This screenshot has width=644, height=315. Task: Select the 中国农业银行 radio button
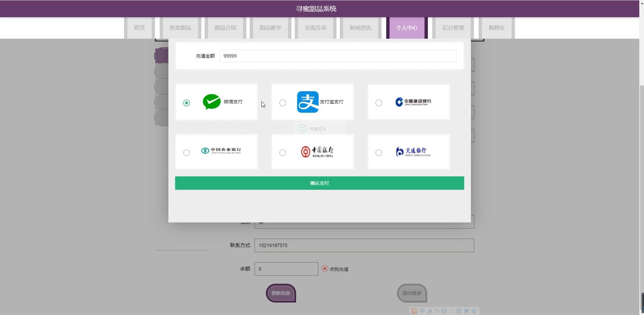click(x=186, y=153)
